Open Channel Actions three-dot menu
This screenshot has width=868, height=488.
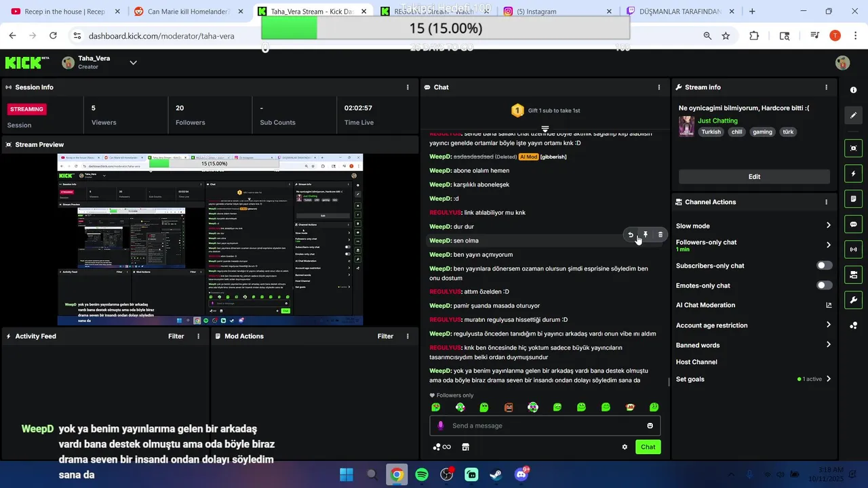click(x=826, y=202)
